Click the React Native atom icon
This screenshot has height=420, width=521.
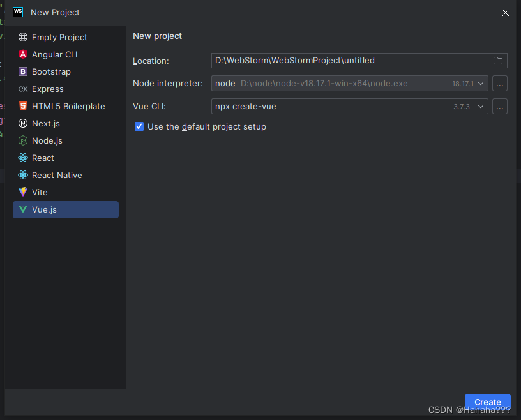(23, 175)
